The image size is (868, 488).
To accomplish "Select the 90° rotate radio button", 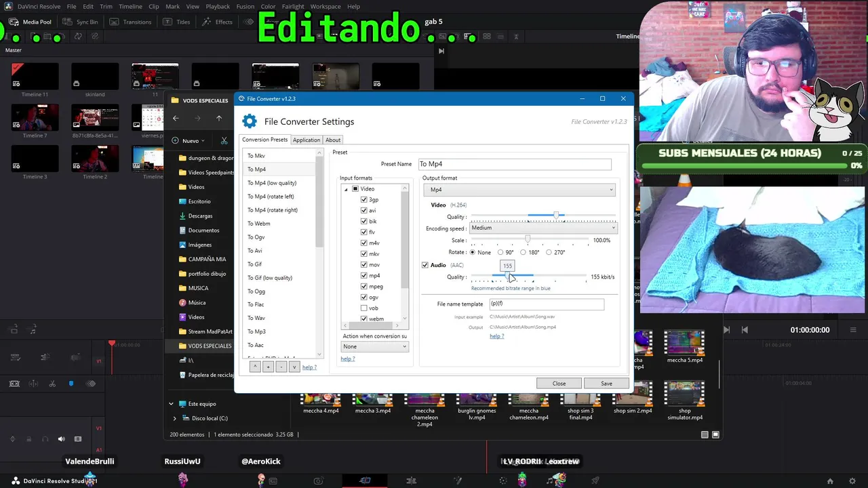I will coord(501,252).
